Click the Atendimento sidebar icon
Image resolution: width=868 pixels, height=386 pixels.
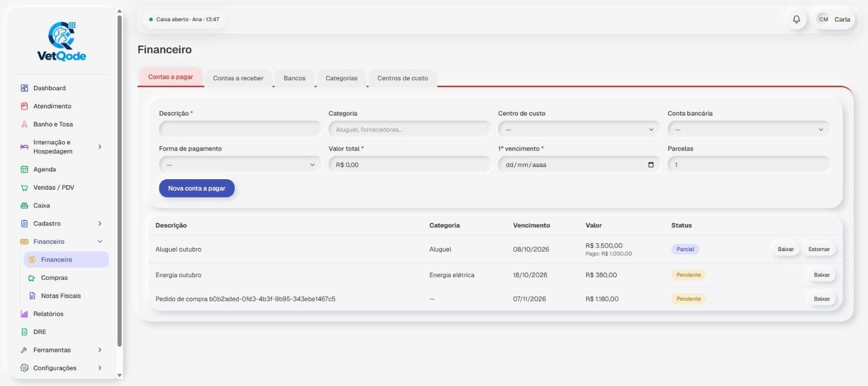(24, 106)
